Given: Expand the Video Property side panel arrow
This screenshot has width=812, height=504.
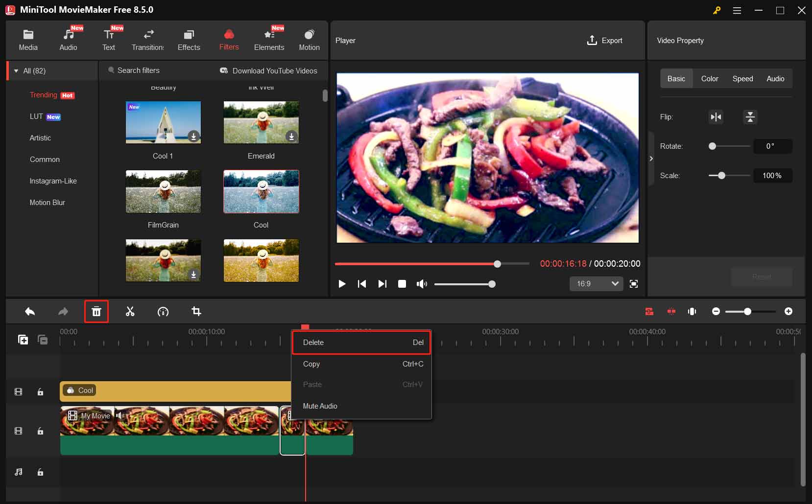Looking at the screenshot, I should 651,159.
